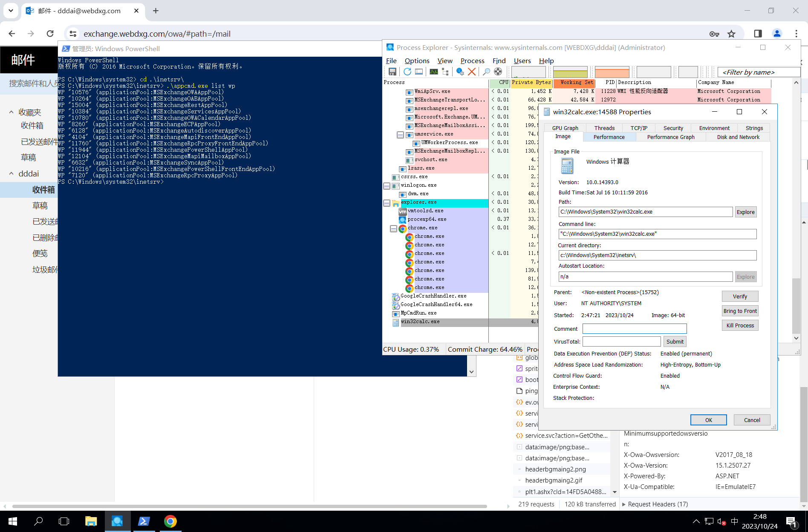Toggle the process tree view icon
The image size is (808, 532).
pos(445,72)
